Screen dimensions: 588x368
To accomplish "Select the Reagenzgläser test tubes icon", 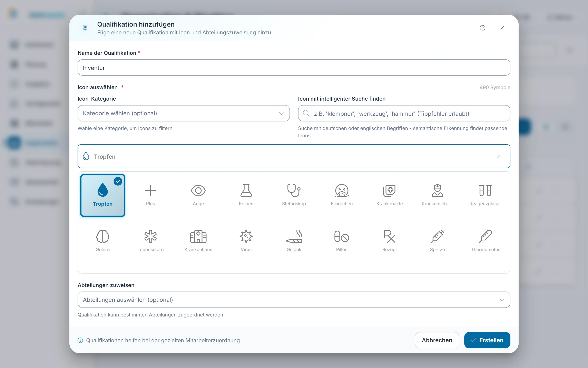I will coord(485,195).
